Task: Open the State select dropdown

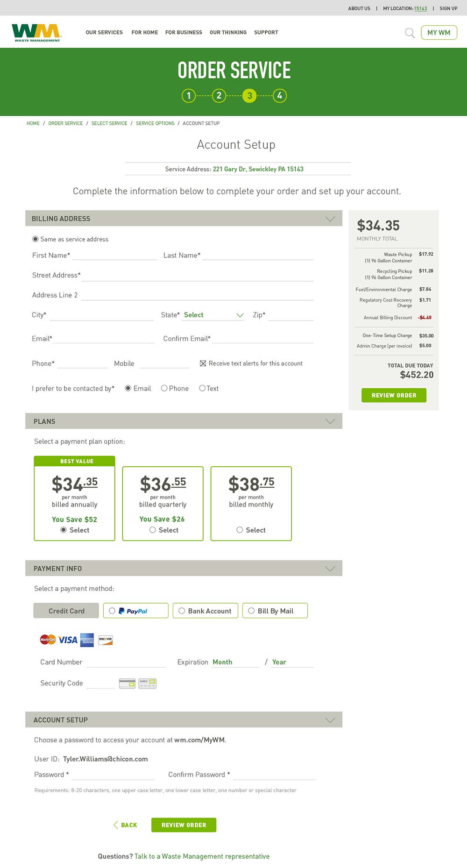Action: click(213, 315)
